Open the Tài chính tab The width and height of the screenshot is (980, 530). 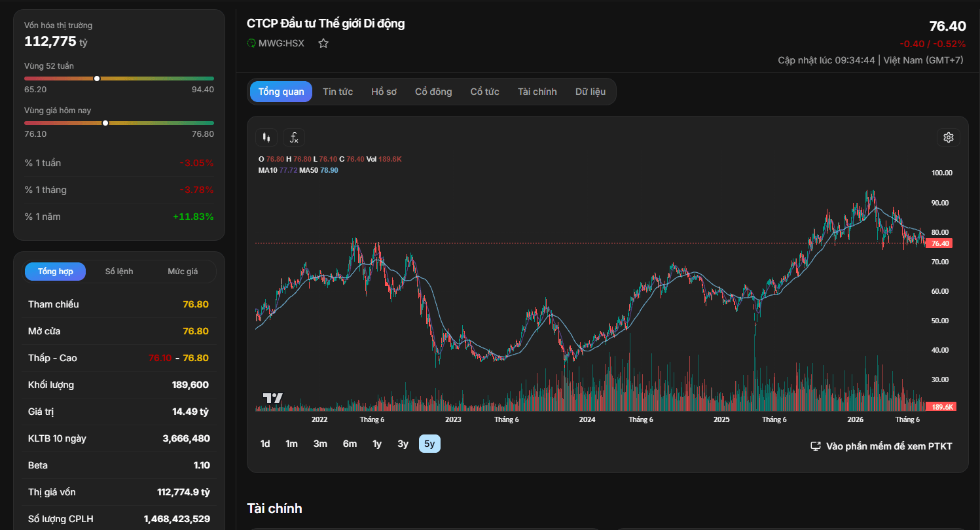pos(537,92)
